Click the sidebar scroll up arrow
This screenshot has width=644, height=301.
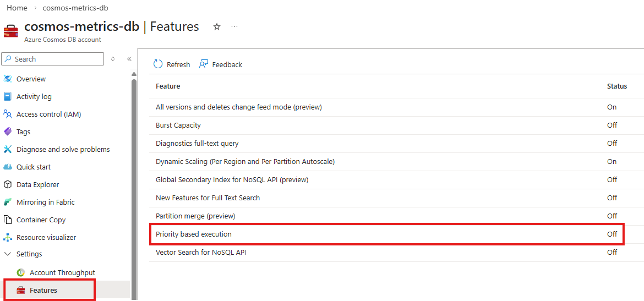tap(134, 74)
